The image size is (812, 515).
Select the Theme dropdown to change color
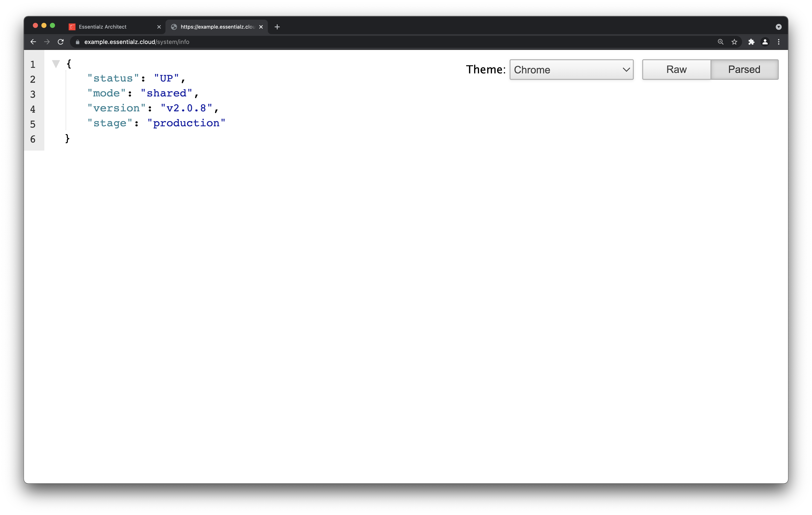[x=571, y=69]
